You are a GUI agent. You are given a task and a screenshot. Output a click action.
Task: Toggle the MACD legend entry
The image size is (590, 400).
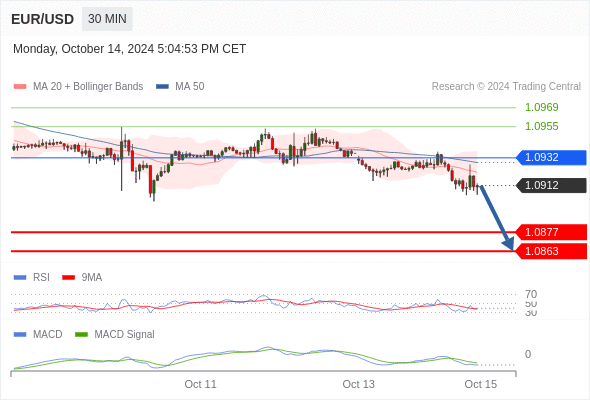click(x=38, y=334)
